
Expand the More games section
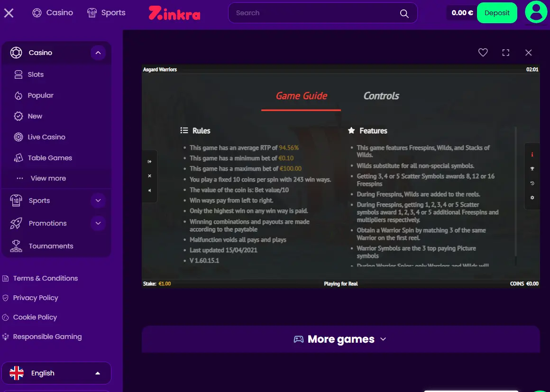coord(340,339)
